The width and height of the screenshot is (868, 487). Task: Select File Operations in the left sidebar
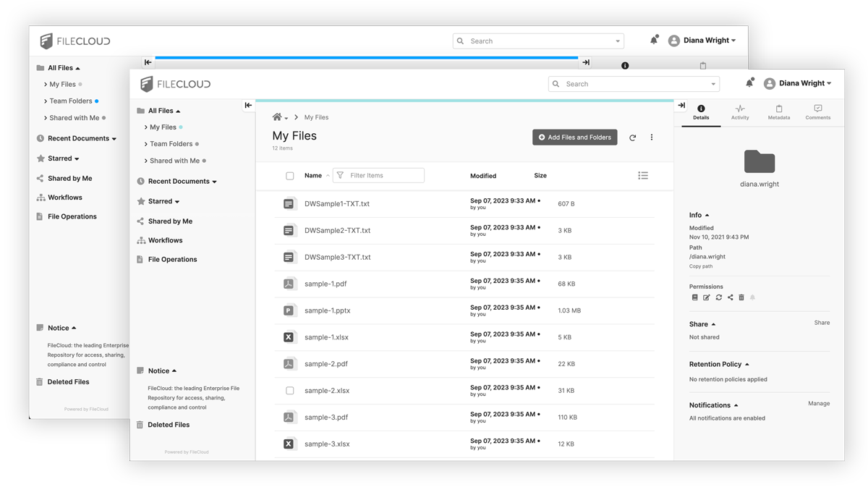point(173,259)
